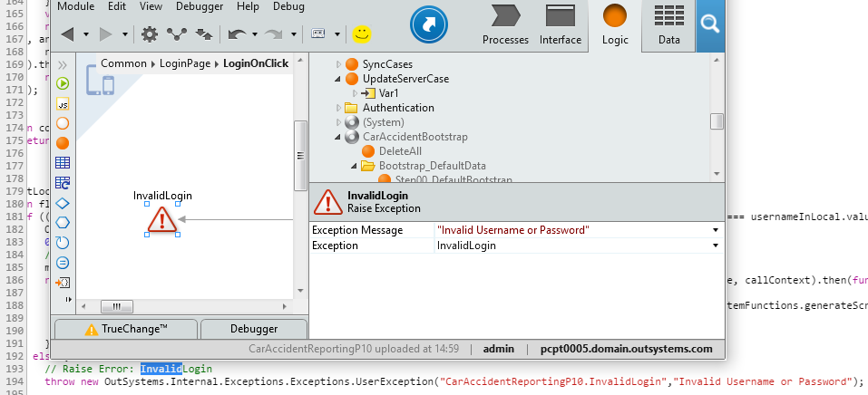
Task: Select the JavaScript tool in the toolbox
Action: click(63, 103)
